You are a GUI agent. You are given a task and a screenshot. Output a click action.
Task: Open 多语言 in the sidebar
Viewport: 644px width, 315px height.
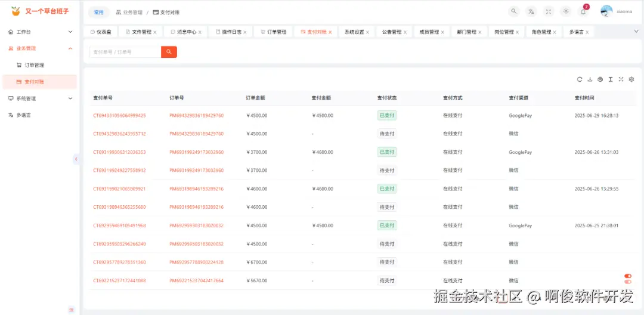click(41, 115)
